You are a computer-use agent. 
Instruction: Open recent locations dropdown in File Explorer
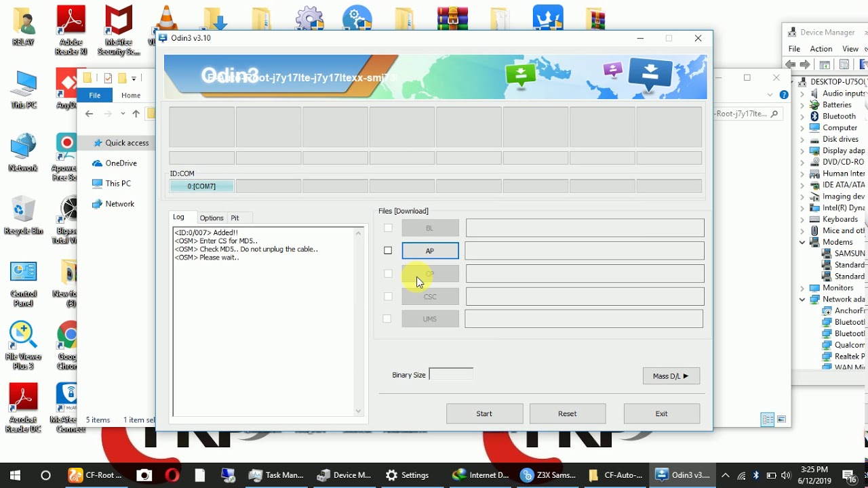123,114
